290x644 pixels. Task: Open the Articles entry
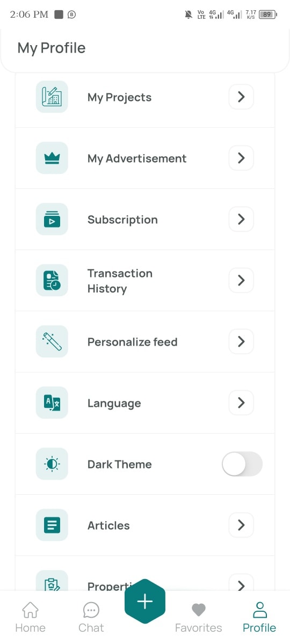pos(145,525)
